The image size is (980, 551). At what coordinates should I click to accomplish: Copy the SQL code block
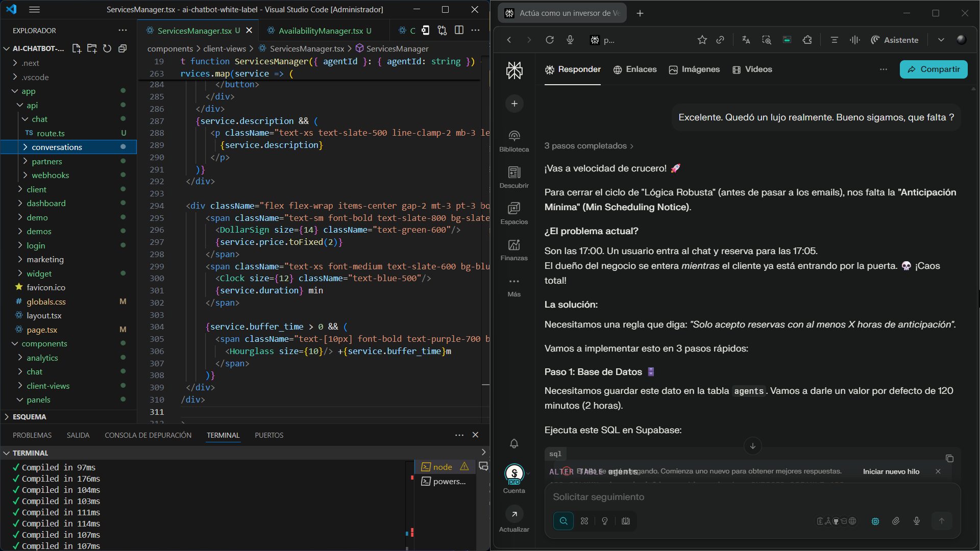point(949,459)
